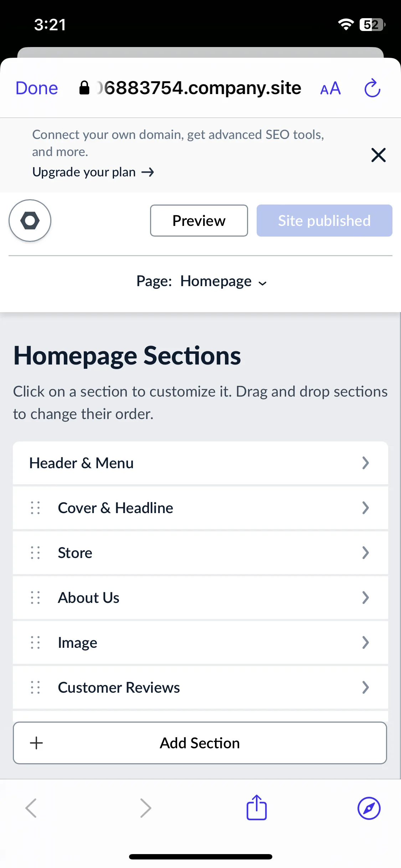Tap Done to close the browser
The height and width of the screenshot is (868, 401).
click(37, 88)
